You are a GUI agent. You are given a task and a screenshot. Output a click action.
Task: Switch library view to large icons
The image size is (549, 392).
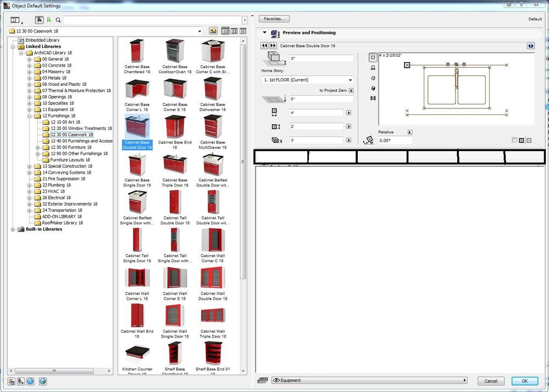[x=225, y=31]
